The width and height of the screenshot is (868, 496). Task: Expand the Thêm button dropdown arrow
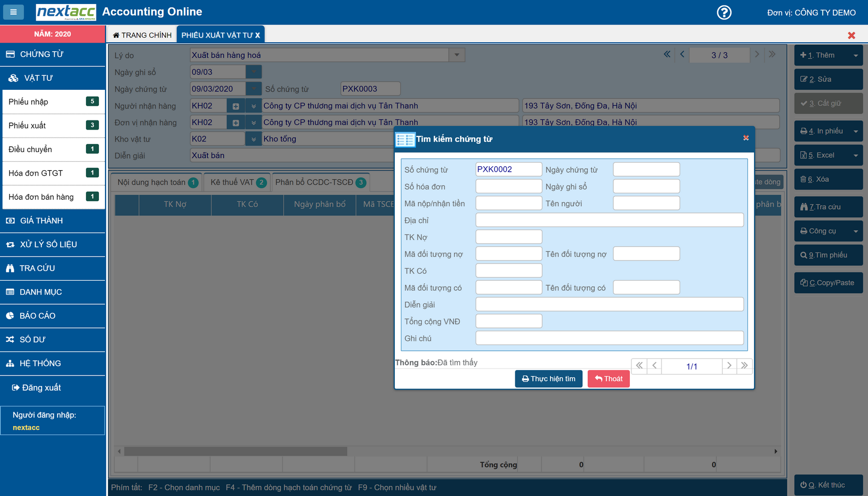pyautogui.click(x=855, y=55)
